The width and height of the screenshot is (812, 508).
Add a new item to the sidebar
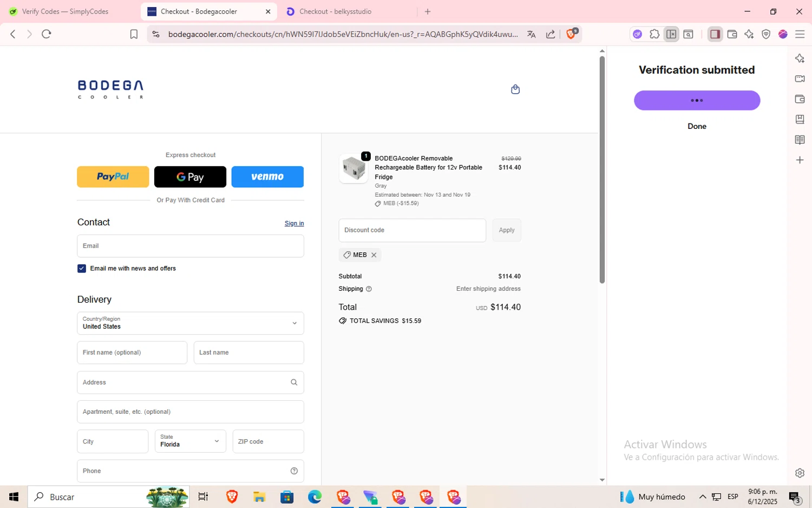(800, 160)
